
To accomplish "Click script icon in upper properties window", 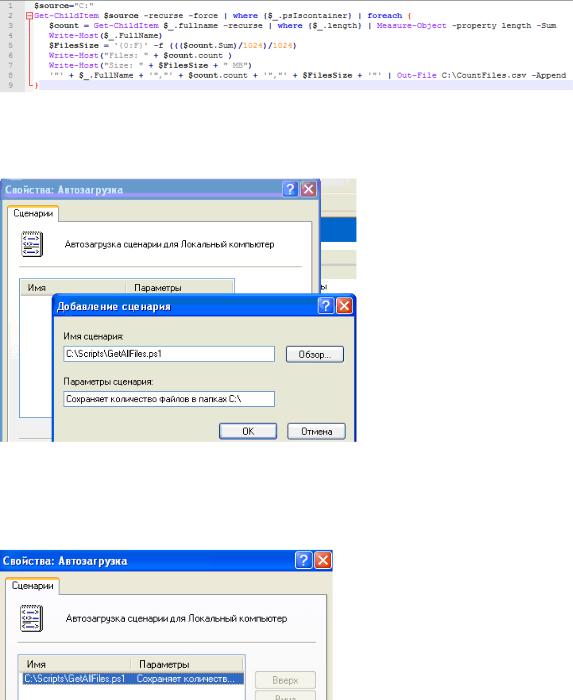I will tap(32, 244).
